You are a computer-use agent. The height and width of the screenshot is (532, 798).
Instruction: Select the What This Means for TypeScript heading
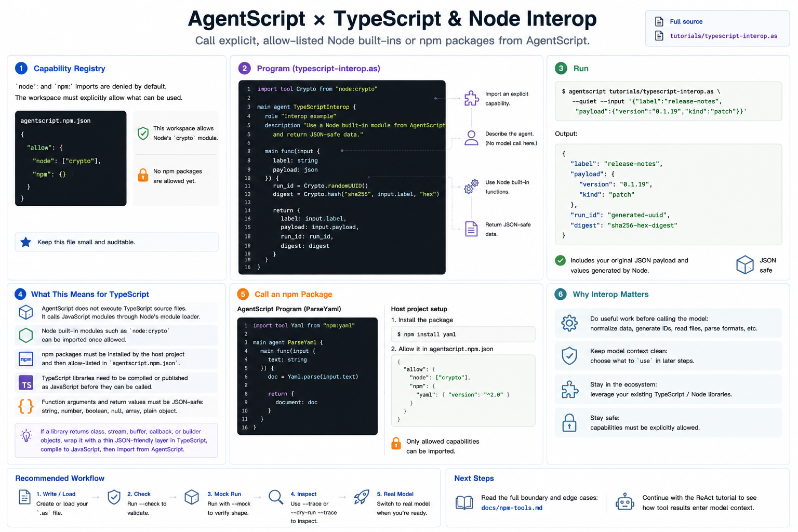(90, 294)
